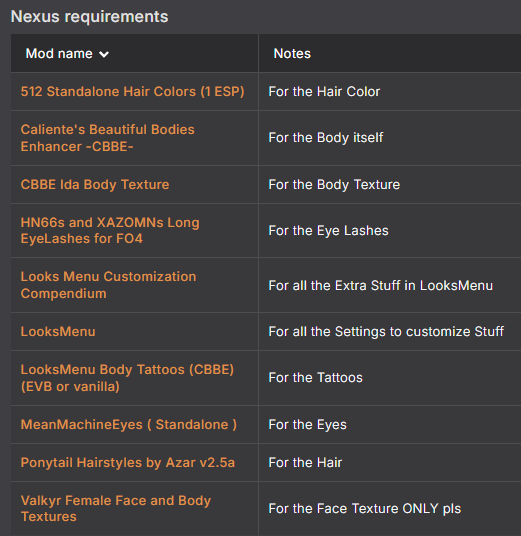Select note 'For the Hair'

tap(305, 463)
